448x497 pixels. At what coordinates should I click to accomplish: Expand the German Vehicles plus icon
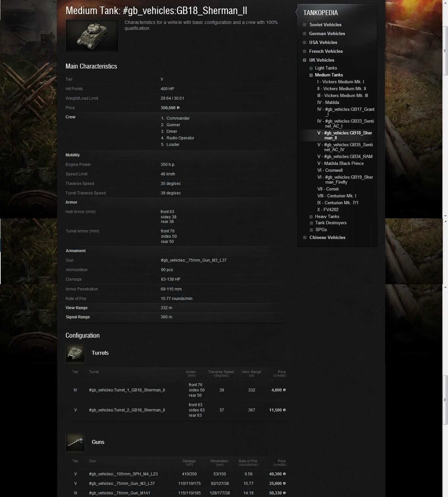point(305,34)
